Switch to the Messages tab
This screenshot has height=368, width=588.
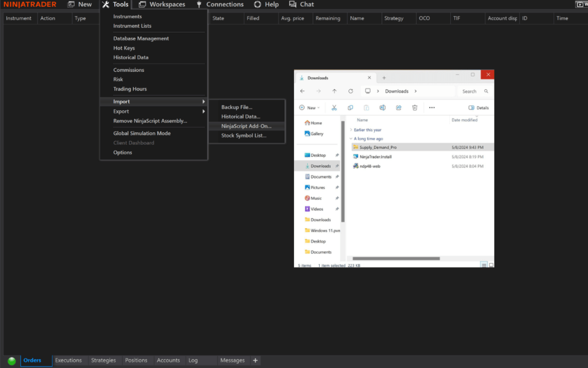[x=233, y=360]
